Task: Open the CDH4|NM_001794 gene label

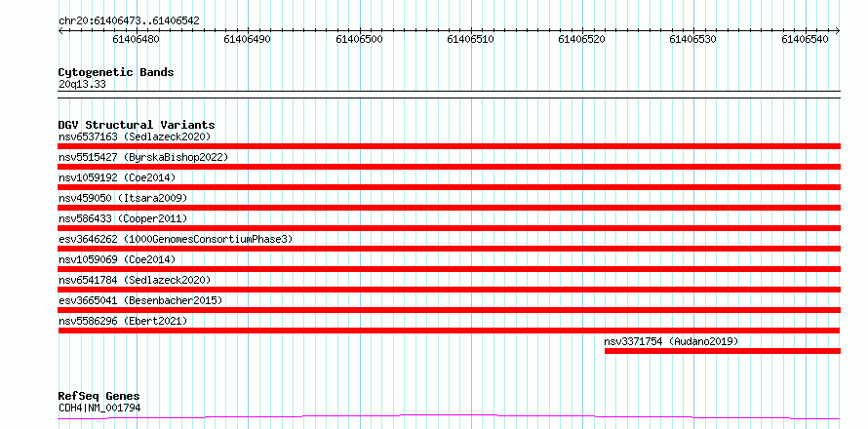Action: pyautogui.click(x=99, y=409)
